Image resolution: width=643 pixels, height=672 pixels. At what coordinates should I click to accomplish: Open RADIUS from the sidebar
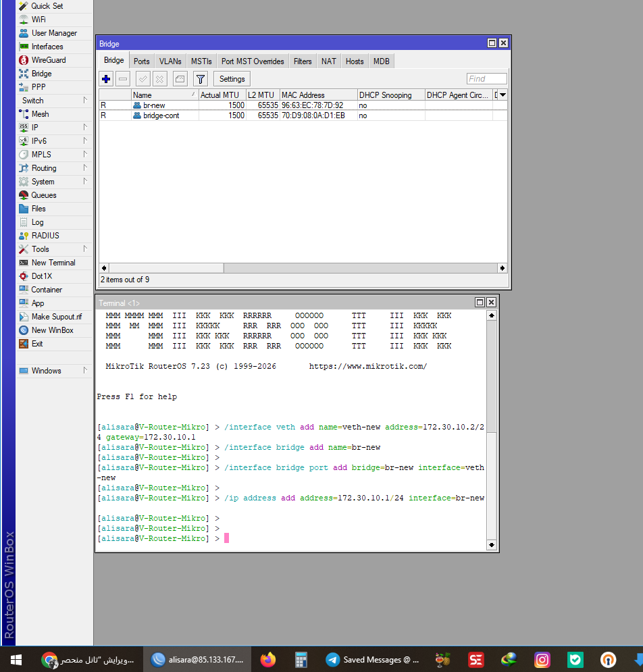(x=55, y=236)
